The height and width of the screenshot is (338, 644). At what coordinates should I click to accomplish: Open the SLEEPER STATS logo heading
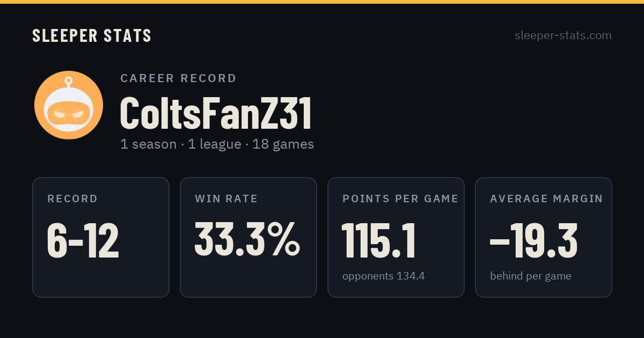click(92, 36)
